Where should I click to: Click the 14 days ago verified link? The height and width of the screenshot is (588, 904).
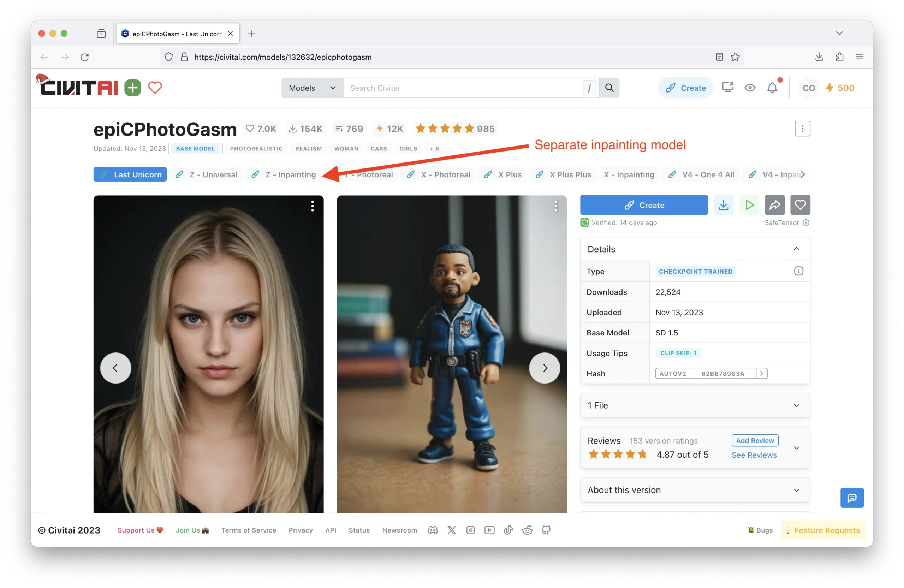click(x=638, y=222)
